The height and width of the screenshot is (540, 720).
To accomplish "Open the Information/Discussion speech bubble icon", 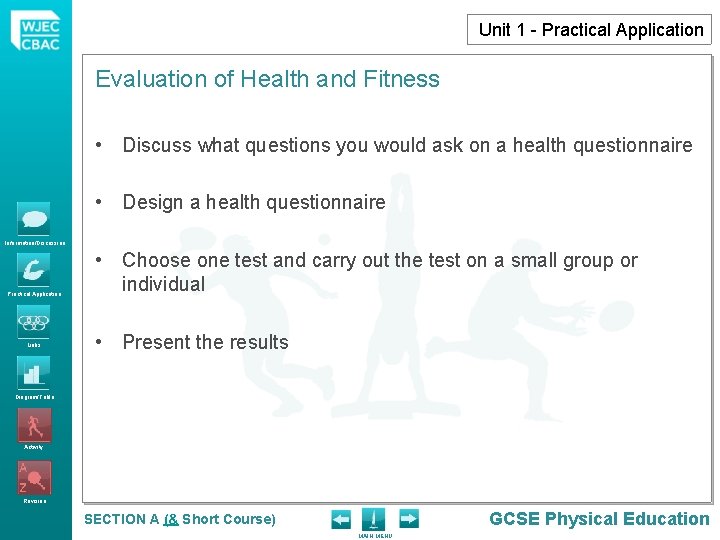I will pos(34,219).
